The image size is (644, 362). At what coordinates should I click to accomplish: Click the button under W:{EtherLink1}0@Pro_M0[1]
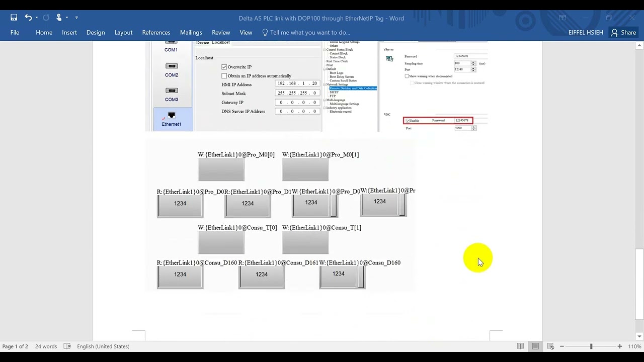click(305, 170)
